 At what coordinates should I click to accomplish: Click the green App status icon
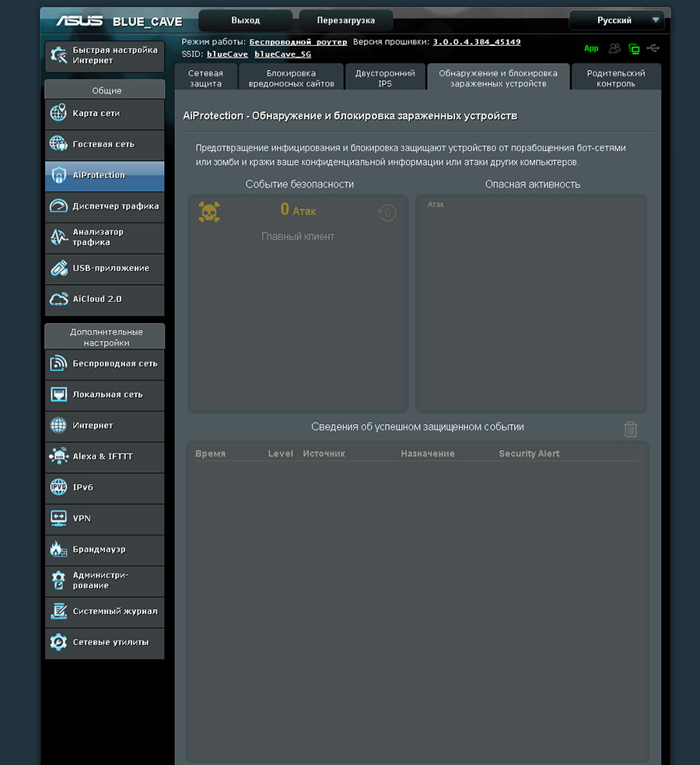pyautogui.click(x=591, y=48)
